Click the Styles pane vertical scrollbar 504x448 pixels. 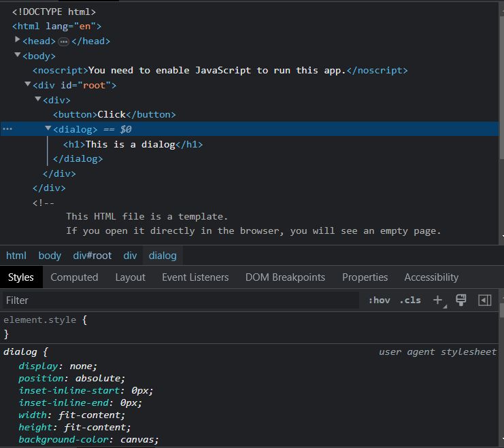click(501, 311)
